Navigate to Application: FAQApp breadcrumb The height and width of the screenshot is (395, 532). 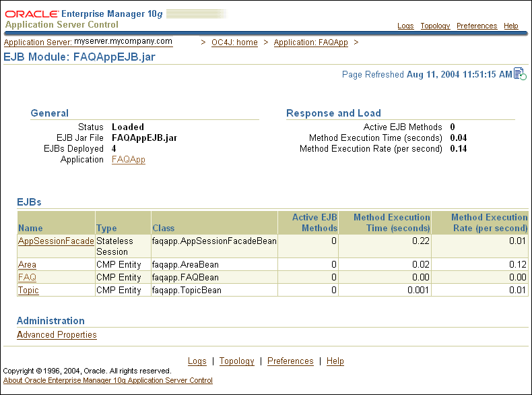(x=311, y=42)
